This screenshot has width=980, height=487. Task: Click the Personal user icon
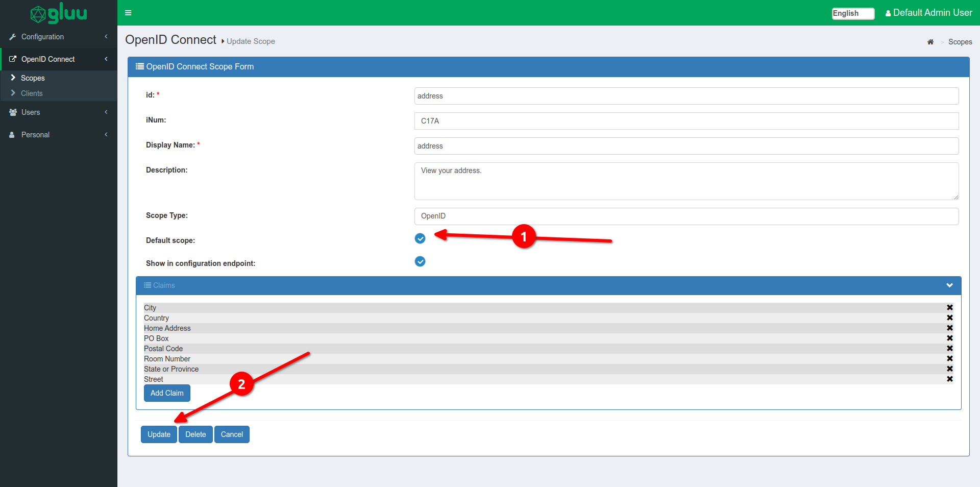click(x=12, y=135)
